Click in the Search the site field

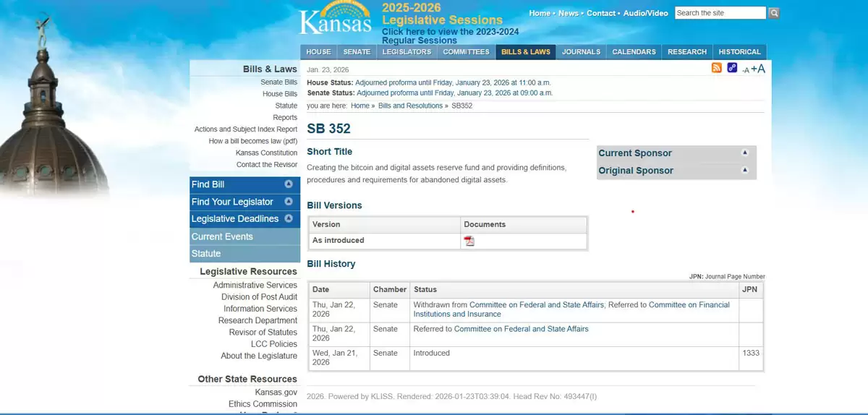coord(719,13)
